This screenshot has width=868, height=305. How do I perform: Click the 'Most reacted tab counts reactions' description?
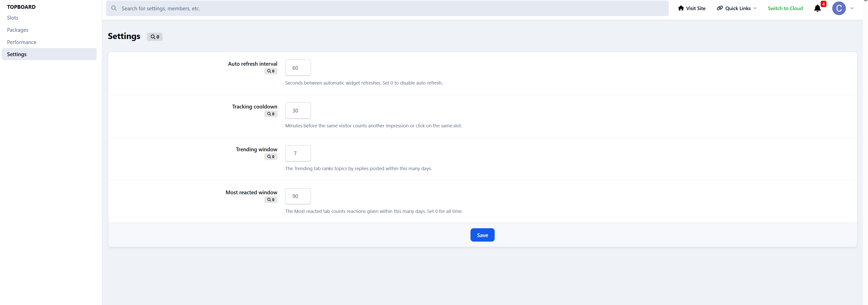374,211
